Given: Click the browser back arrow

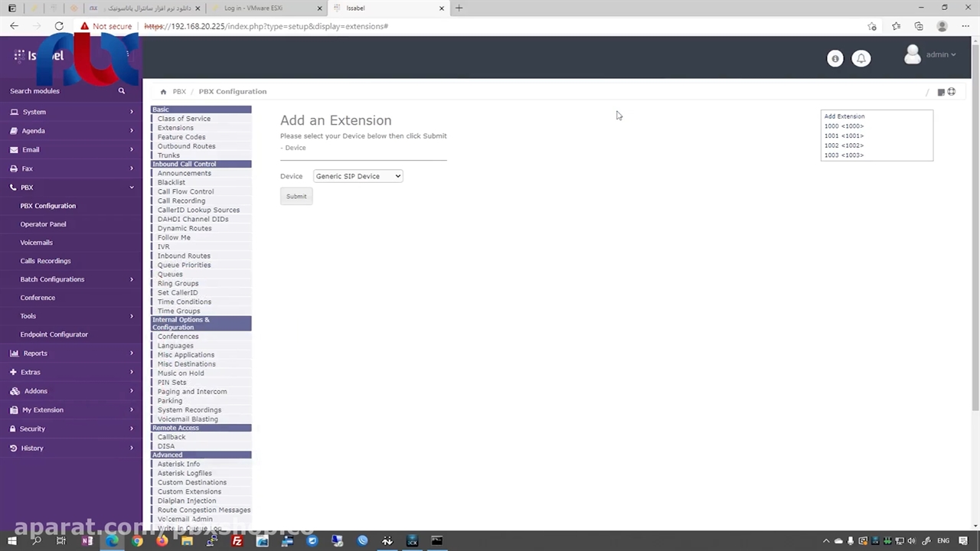Looking at the screenshot, I should [x=14, y=26].
